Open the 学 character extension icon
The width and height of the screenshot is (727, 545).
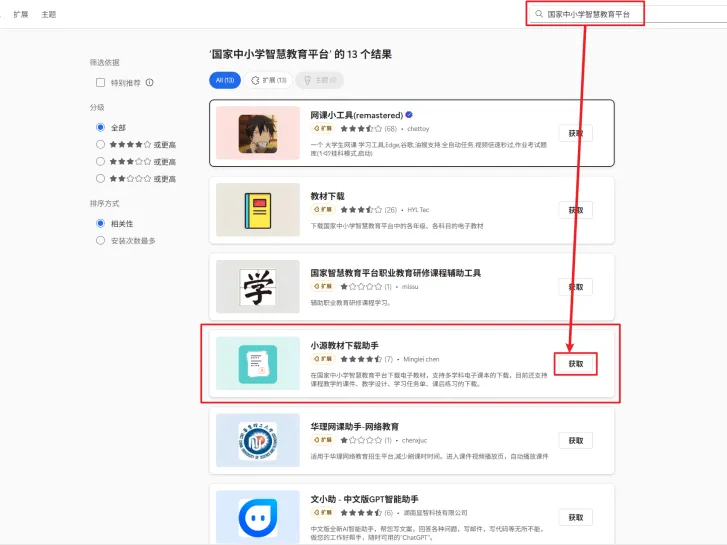click(x=258, y=287)
